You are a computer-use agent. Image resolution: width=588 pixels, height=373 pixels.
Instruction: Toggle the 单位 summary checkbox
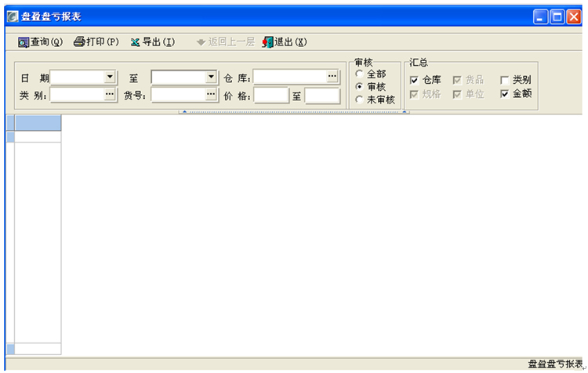[457, 94]
